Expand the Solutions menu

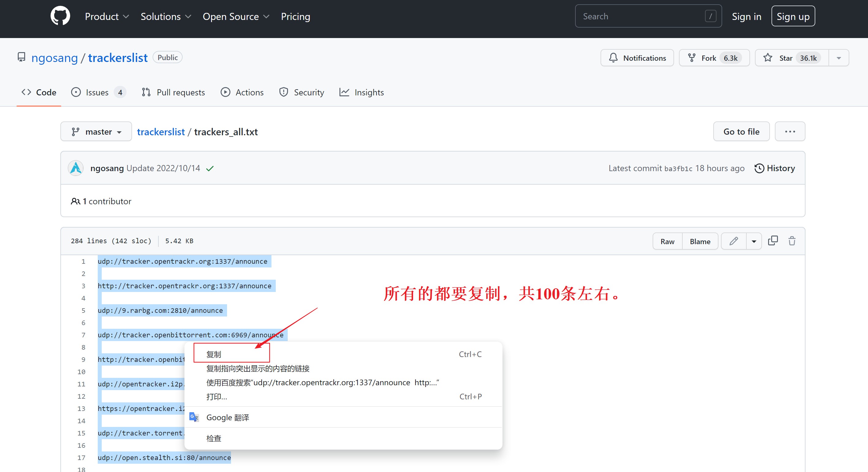pyautogui.click(x=166, y=17)
